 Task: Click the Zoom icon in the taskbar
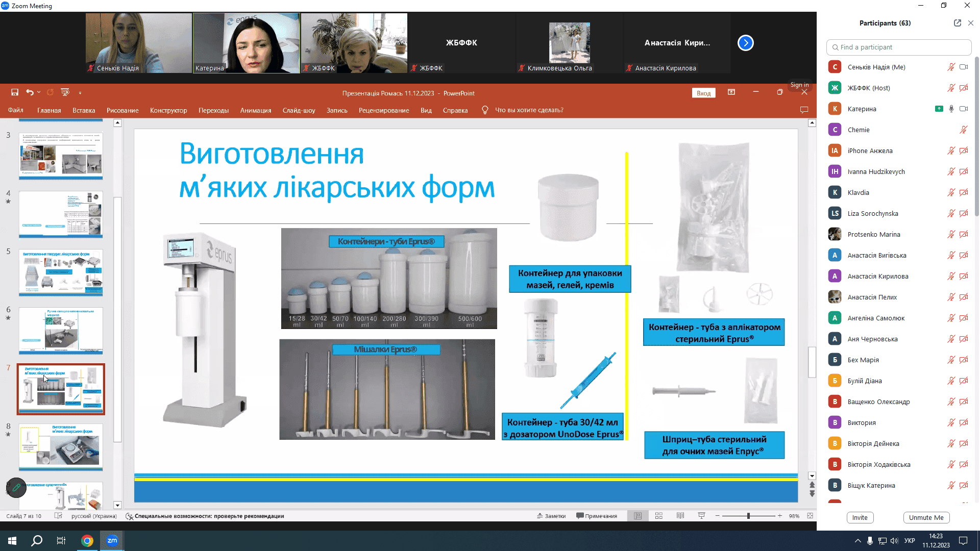112,541
